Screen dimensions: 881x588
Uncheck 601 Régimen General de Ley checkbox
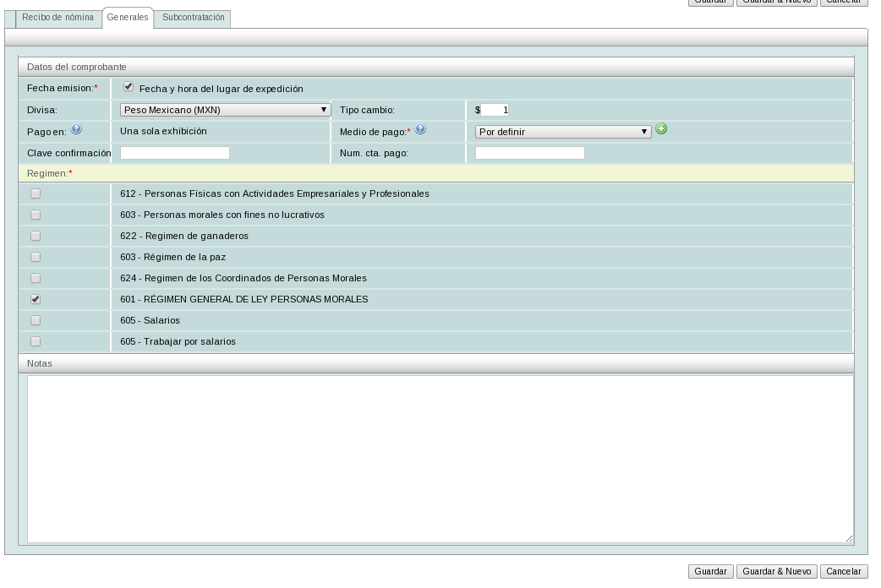(x=36, y=299)
